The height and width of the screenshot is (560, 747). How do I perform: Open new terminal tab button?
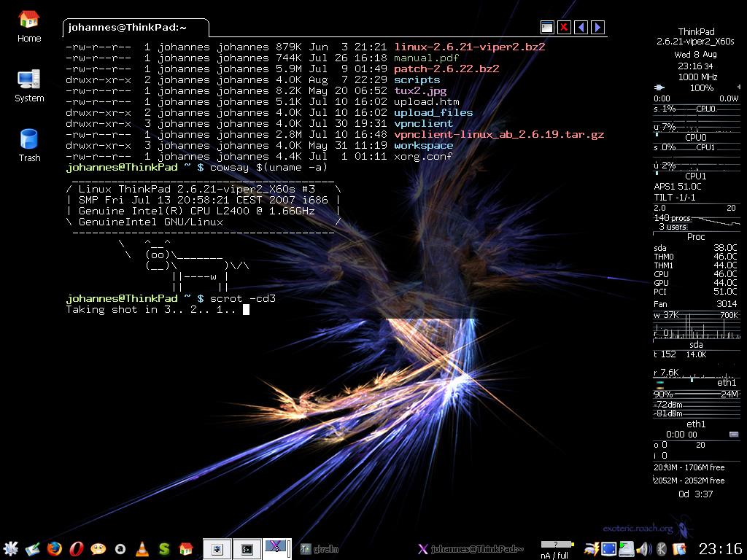[547, 28]
